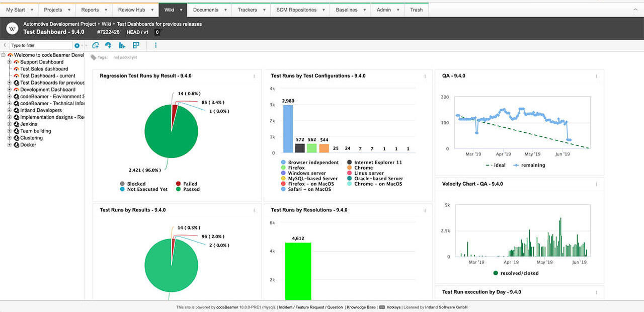
Task: Click the 2,980 Browser independent bar
Action: click(288, 129)
